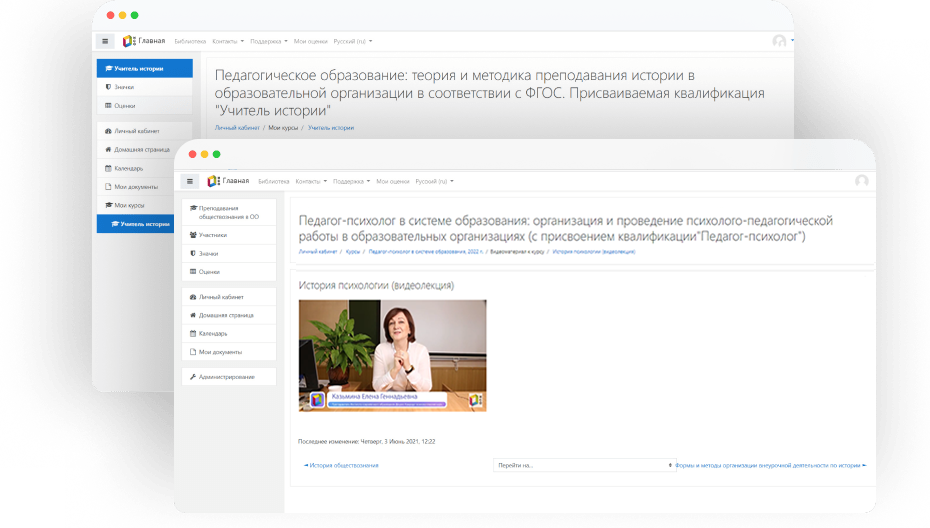Open Оценки in the front window sidebar
The image size is (930, 528).
pyautogui.click(x=208, y=271)
